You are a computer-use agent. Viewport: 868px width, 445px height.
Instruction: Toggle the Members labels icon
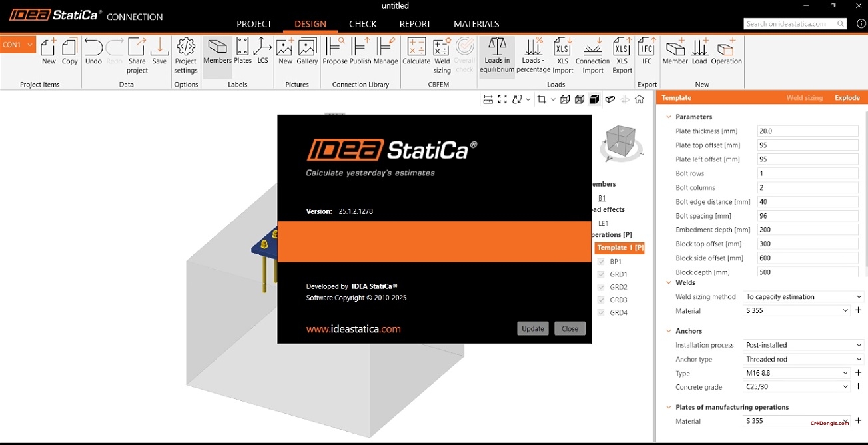point(217,51)
